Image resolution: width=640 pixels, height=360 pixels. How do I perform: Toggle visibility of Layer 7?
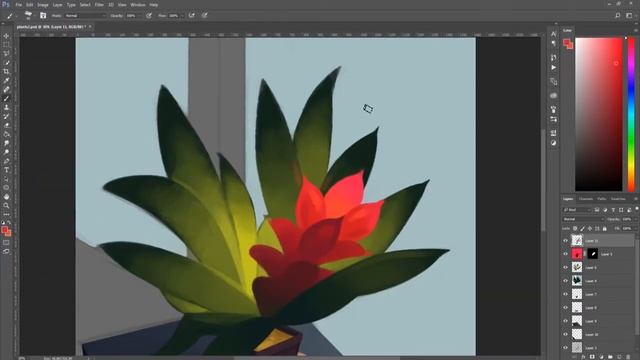pos(566,294)
